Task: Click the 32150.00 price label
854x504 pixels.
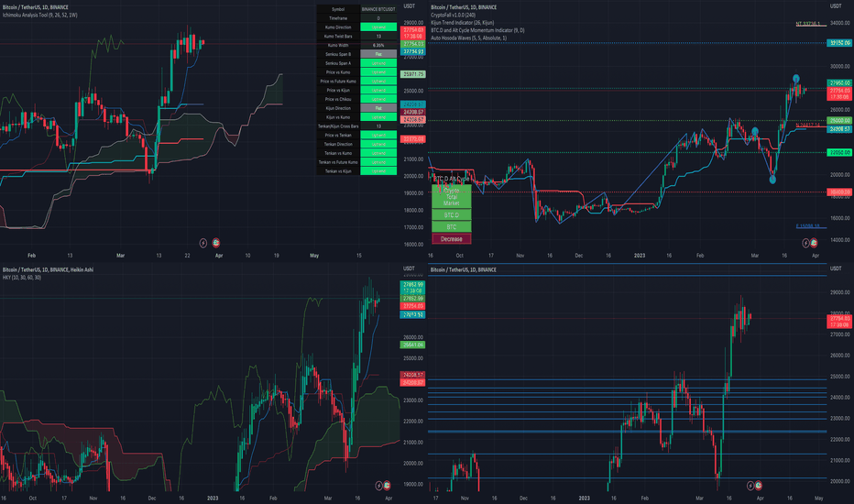Action: [839, 42]
